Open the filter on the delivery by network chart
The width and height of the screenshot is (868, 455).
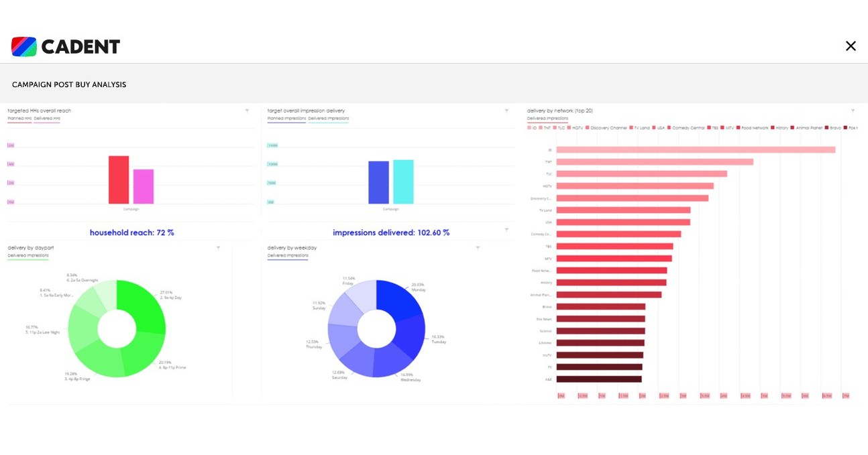pyautogui.click(x=853, y=109)
